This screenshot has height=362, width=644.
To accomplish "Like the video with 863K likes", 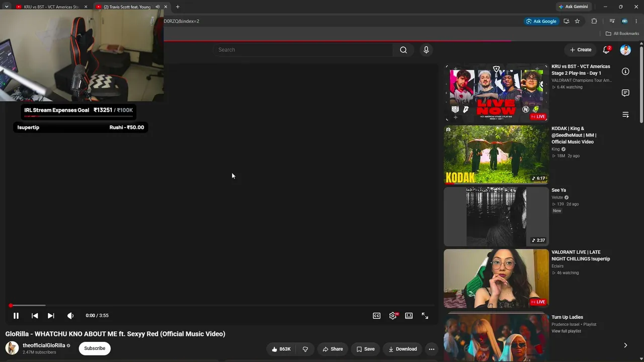I will (281, 349).
